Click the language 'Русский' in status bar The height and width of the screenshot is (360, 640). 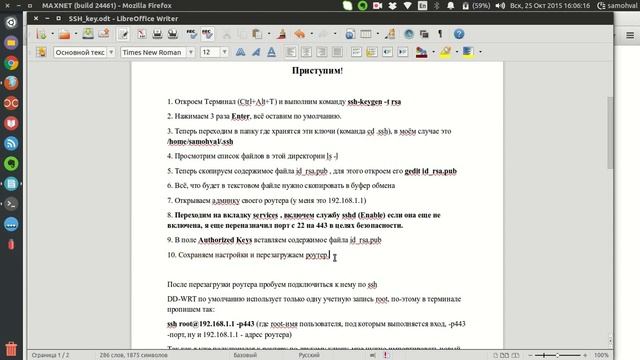point(309,355)
